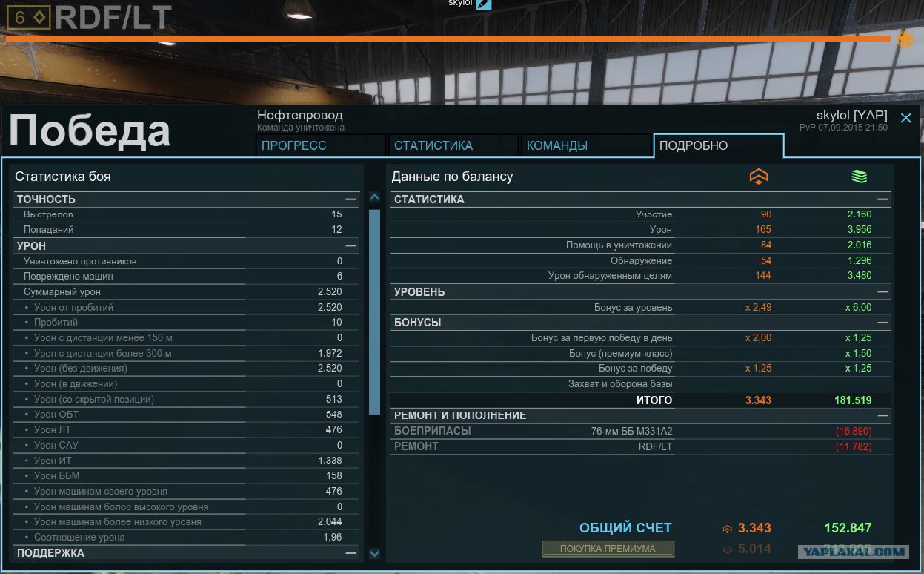Screen dimensions: 924x574
Task: Open the КОМАНДЫ tab
Action: coord(586,145)
